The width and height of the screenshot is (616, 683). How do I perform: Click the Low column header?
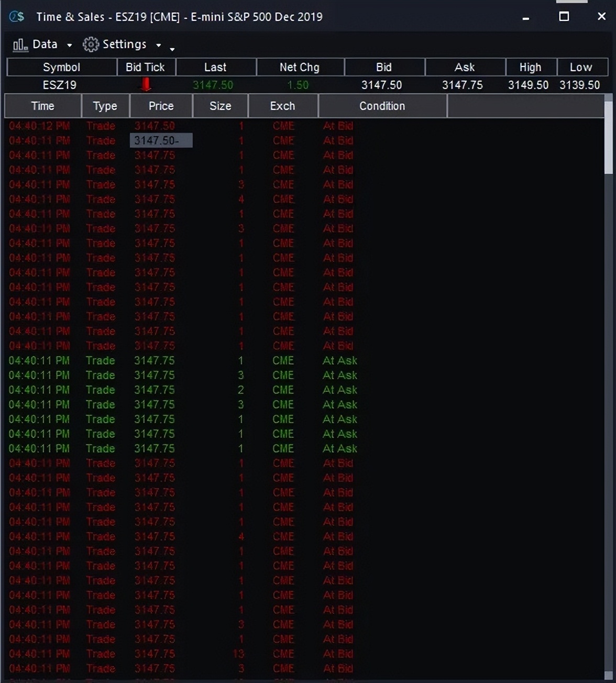(x=581, y=67)
